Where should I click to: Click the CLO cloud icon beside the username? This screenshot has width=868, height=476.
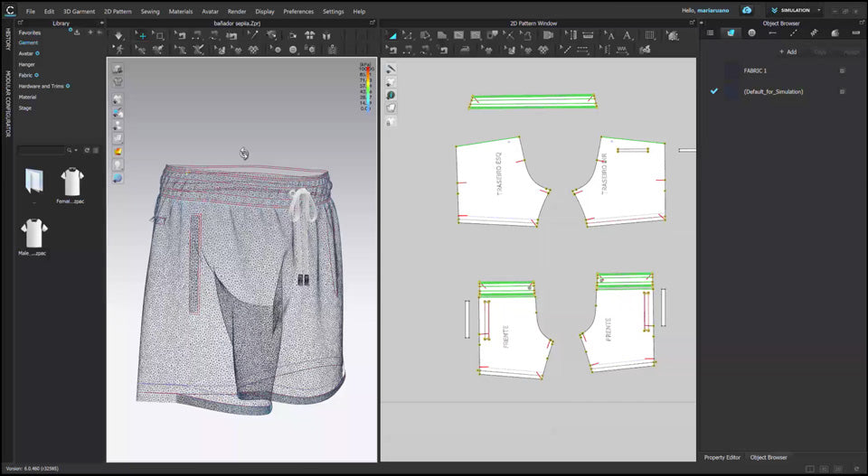pos(747,11)
